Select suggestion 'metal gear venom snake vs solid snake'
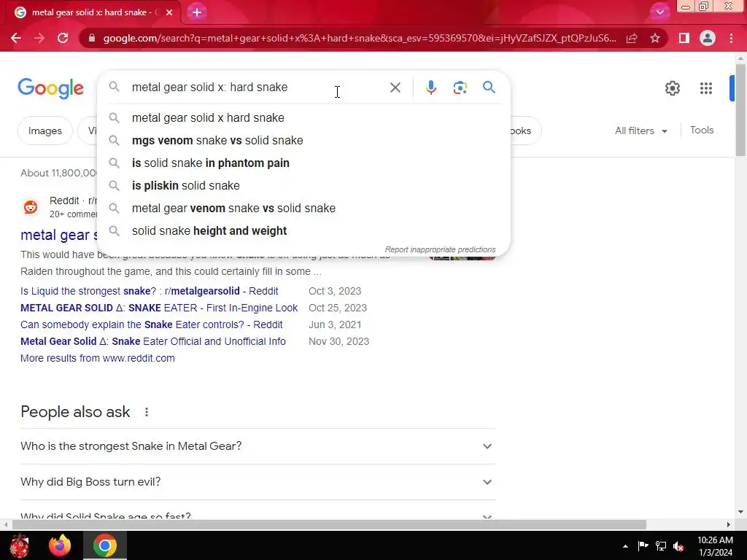This screenshot has height=560, width=747. click(x=303, y=208)
